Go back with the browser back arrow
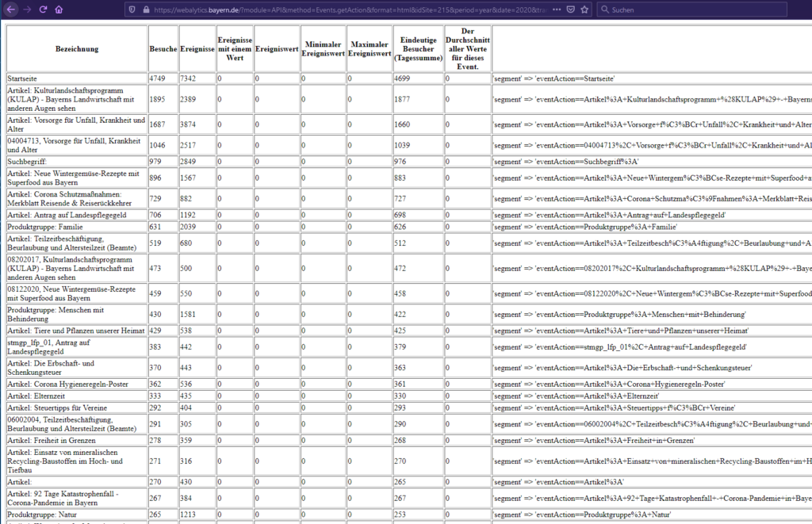Image resolution: width=812 pixels, height=524 pixels. tap(10, 10)
